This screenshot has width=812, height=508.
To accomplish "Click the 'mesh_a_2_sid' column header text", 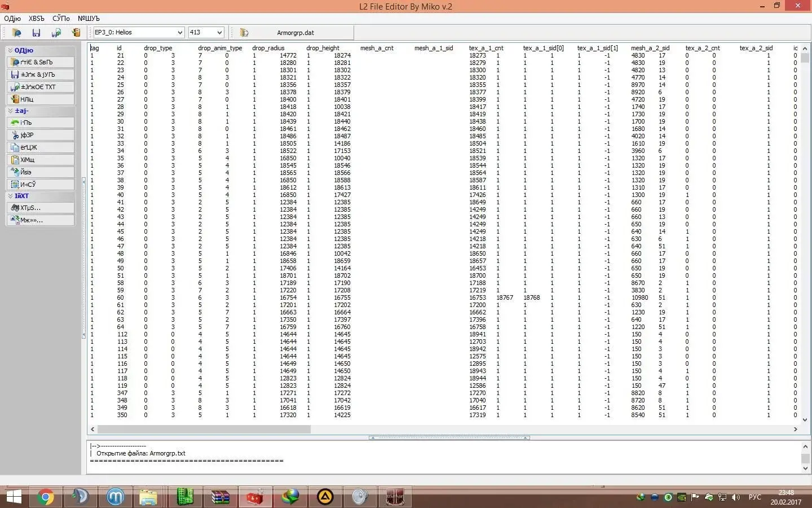I will click(x=650, y=48).
